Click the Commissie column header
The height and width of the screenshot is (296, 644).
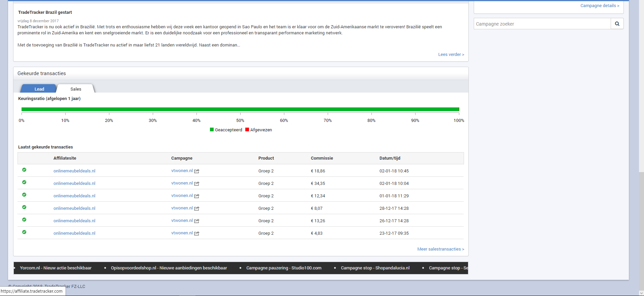pos(322,158)
